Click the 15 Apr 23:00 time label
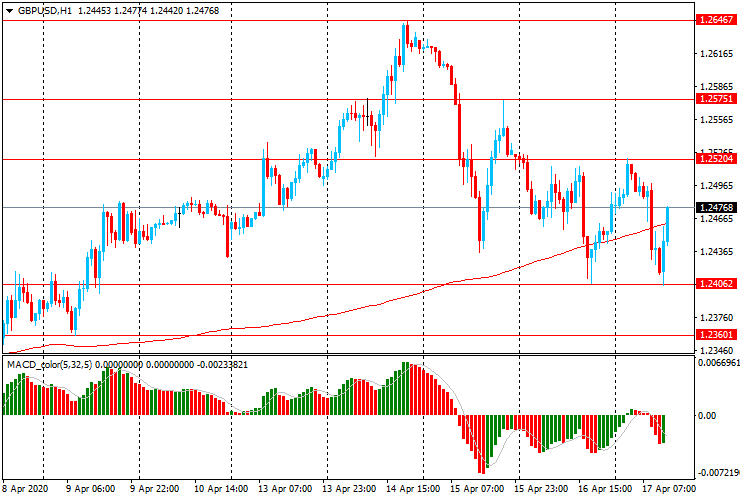The width and height of the screenshot is (740, 500). point(541,488)
